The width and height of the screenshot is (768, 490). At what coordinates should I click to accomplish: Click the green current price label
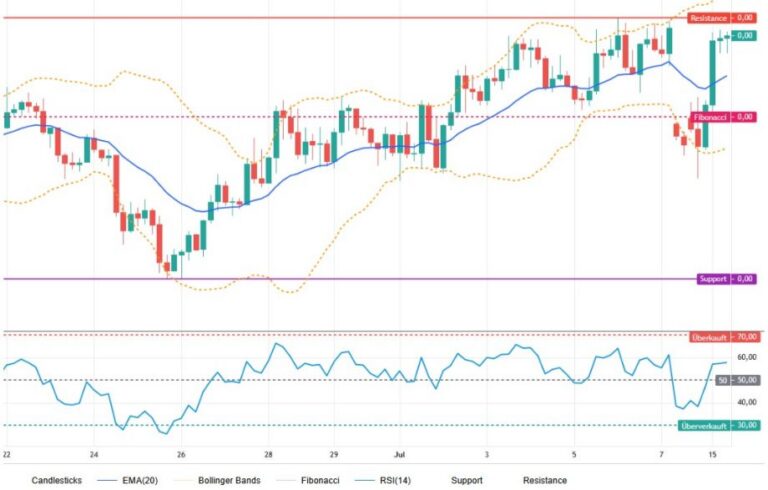744,36
